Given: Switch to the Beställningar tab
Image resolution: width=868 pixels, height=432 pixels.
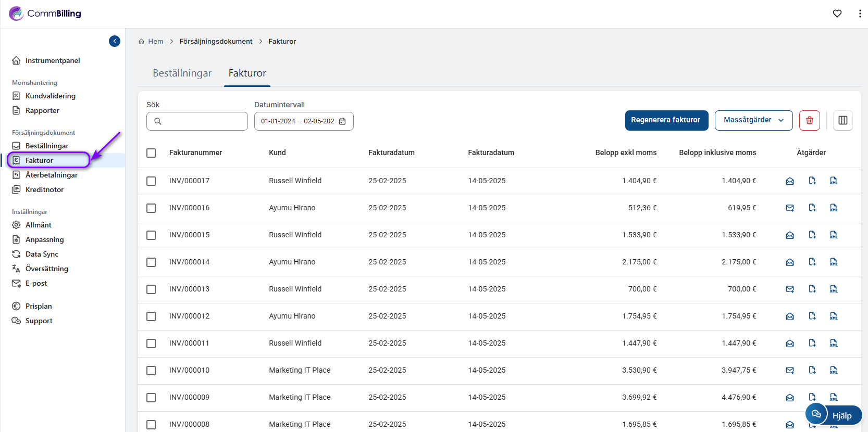Looking at the screenshot, I should 182,73.
